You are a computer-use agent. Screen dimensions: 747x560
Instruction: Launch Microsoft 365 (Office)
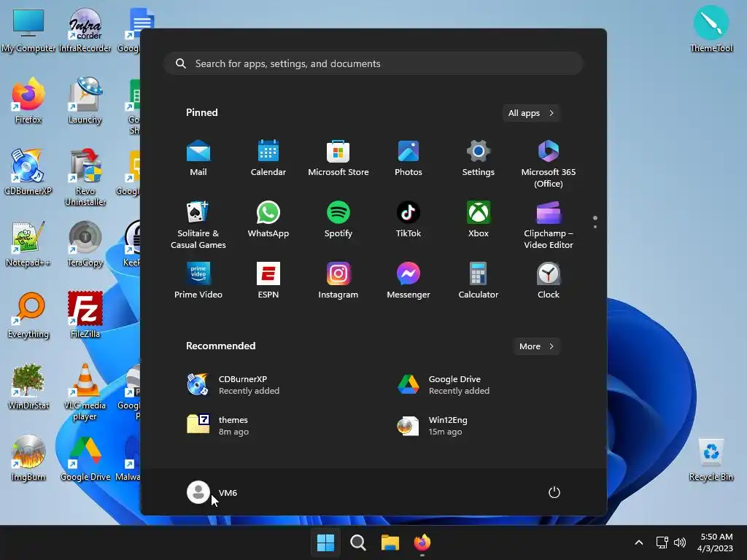(x=549, y=164)
